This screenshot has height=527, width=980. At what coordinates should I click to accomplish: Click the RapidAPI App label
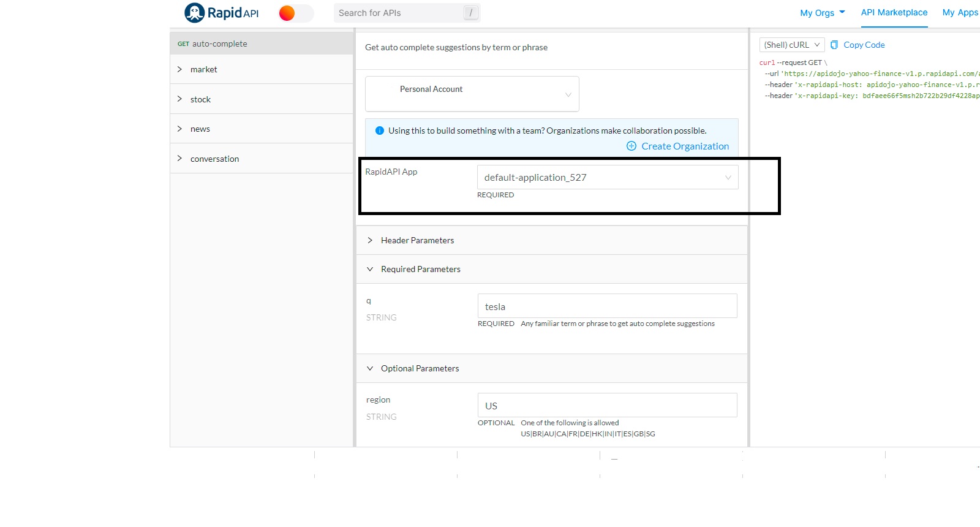[391, 172]
